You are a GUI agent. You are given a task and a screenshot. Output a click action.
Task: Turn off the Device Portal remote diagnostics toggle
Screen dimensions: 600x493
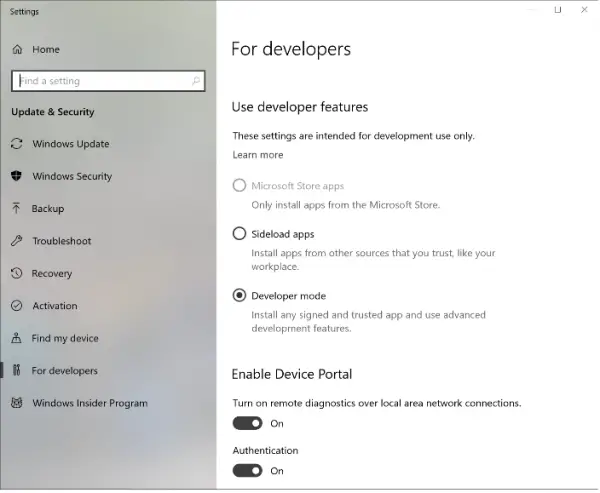247,423
